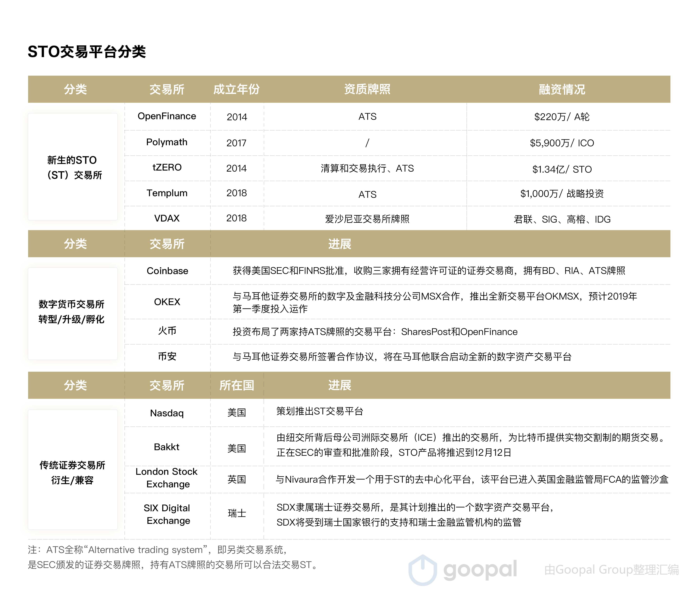The height and width of the screenshot is (616, 698).
Task: Click funding value $220万/ A轮
Action: [562, 117]
